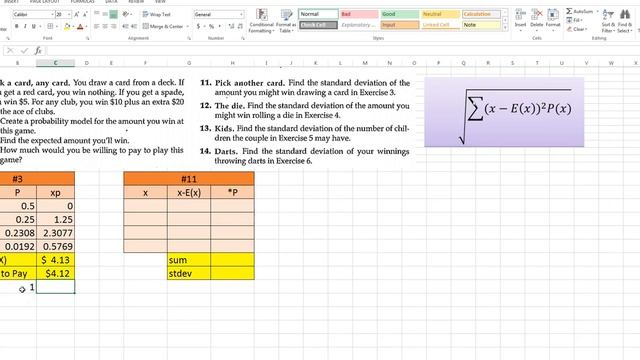
Task: Apply Percent Style
Action: [x=211, y=27]
